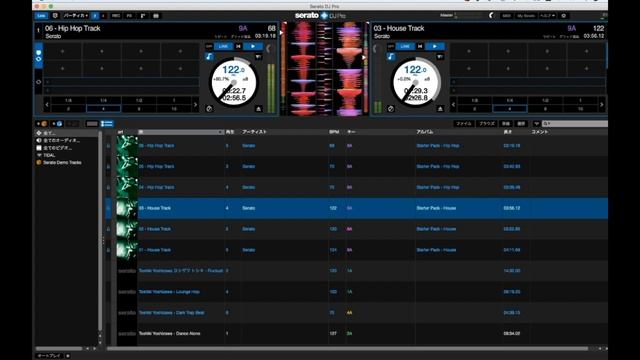Select Serato Demo Tracks crate
Image resolution: width=640 pixels, height=360 pixels.
[62, 162]
